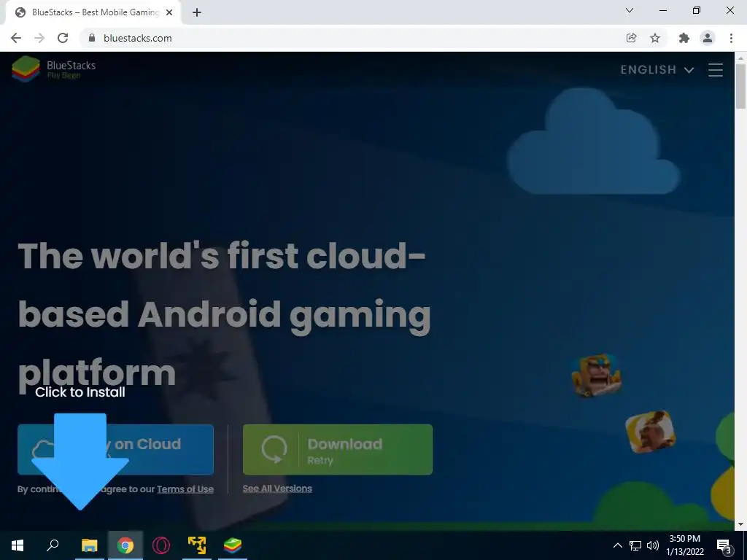
Task: Open the notification center icon
Action: (724, 545)
